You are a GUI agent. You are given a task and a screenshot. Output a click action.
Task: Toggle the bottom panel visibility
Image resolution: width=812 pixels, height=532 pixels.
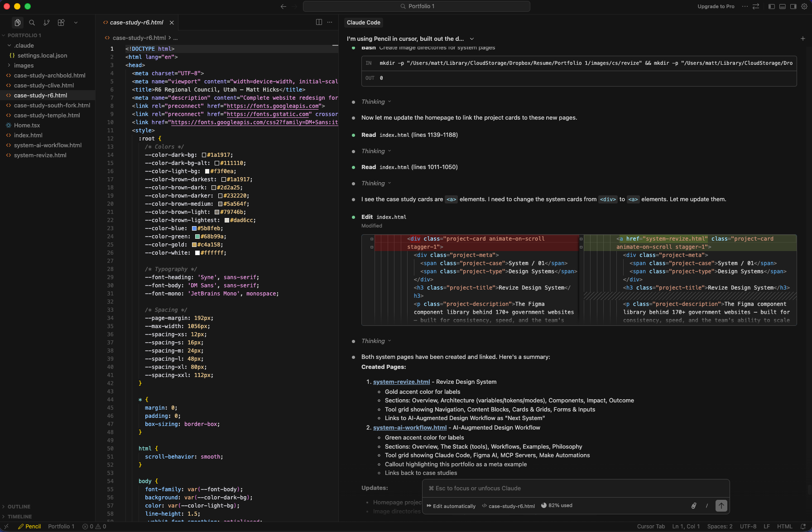pos(782,6)
